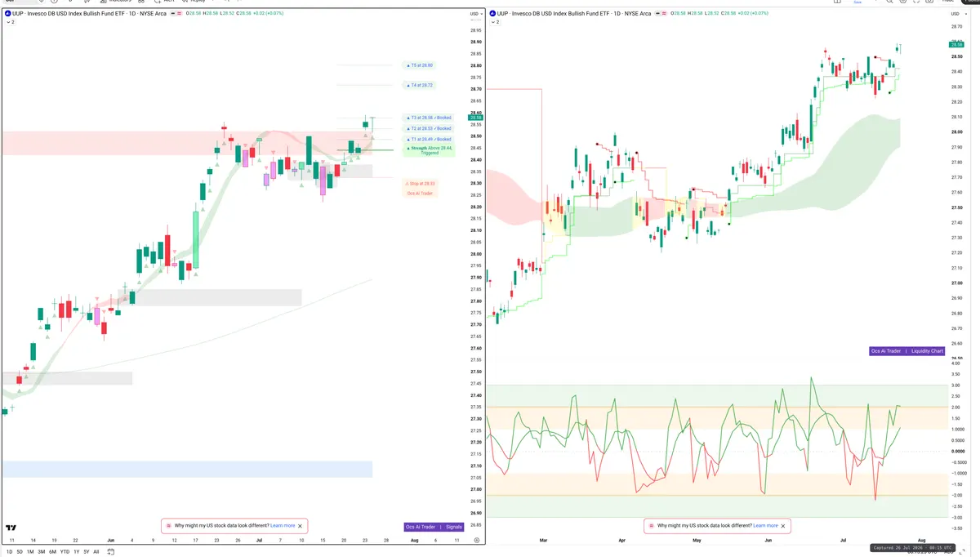Viewport: 980px width, 557px height.
Task: Open USD currency dropdown on left chart
Action: (x=475, y=14)
